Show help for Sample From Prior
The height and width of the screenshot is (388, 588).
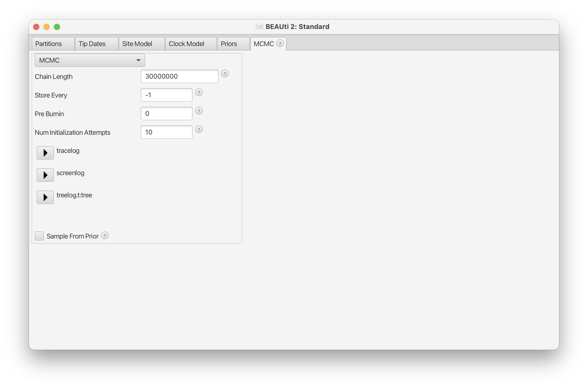(x=105, y=236)
